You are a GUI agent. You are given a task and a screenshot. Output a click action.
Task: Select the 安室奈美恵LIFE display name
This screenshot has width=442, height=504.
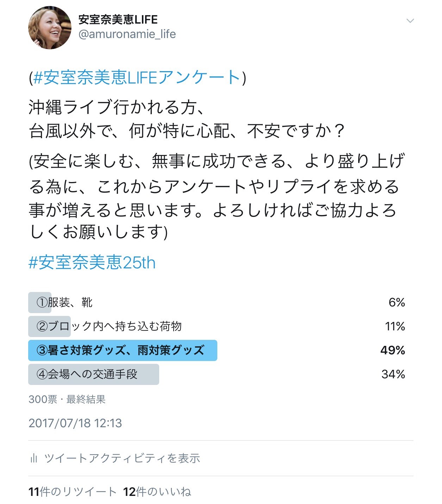click(x=118, y=19)
